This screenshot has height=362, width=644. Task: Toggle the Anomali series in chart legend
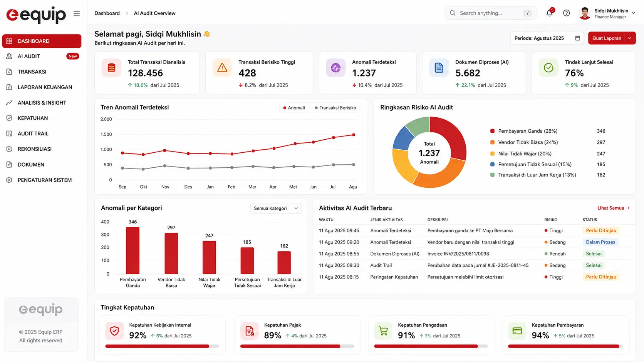click(x=294, y=108)
